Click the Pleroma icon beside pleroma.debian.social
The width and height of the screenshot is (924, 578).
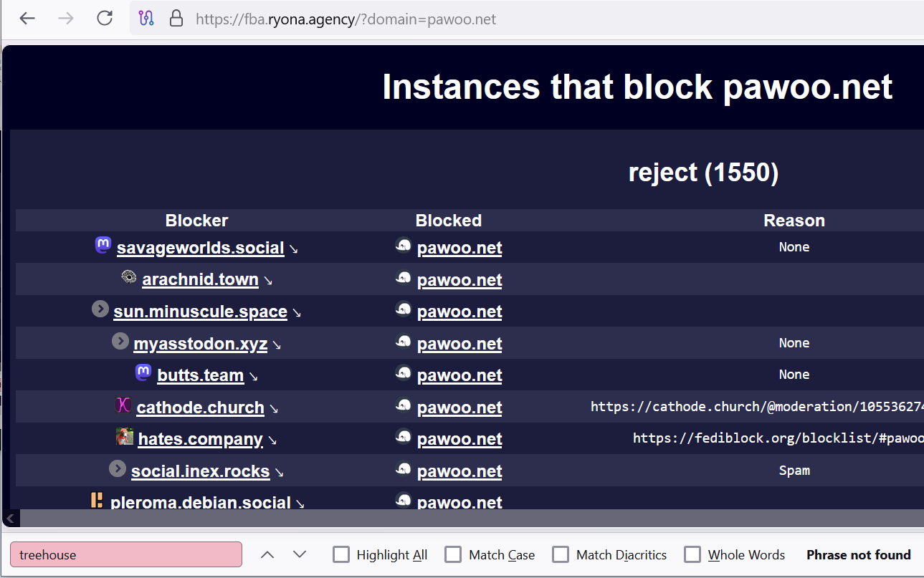click(x=97, y=500)
